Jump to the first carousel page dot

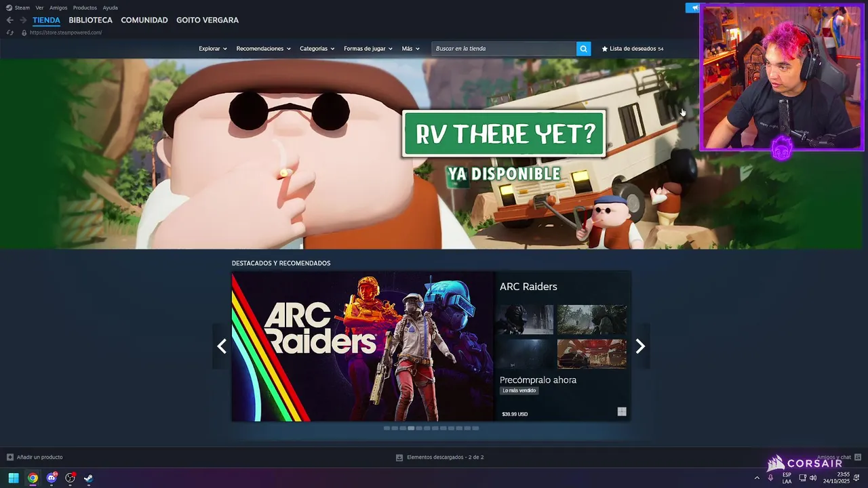click(387, 428)
